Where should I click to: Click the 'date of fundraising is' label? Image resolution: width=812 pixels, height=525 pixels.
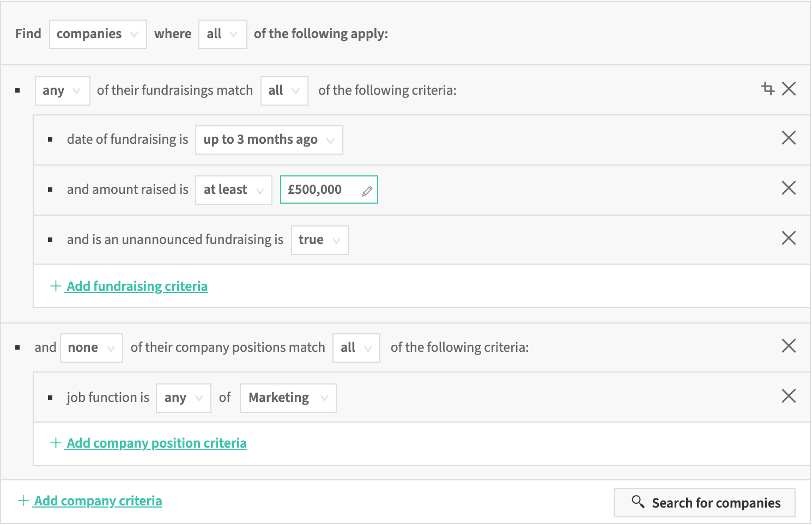point(128,139)
